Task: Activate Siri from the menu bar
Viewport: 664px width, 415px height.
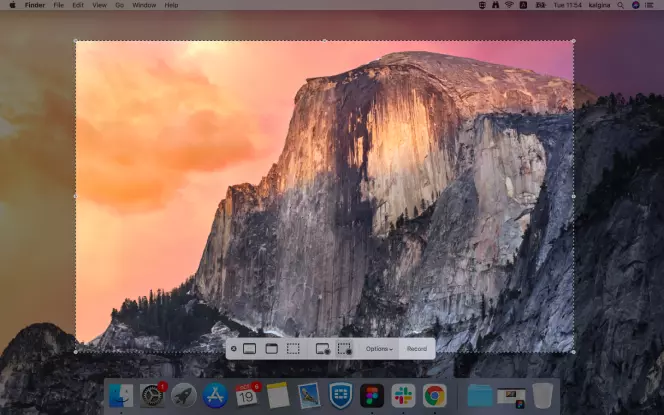Action: 635,5
